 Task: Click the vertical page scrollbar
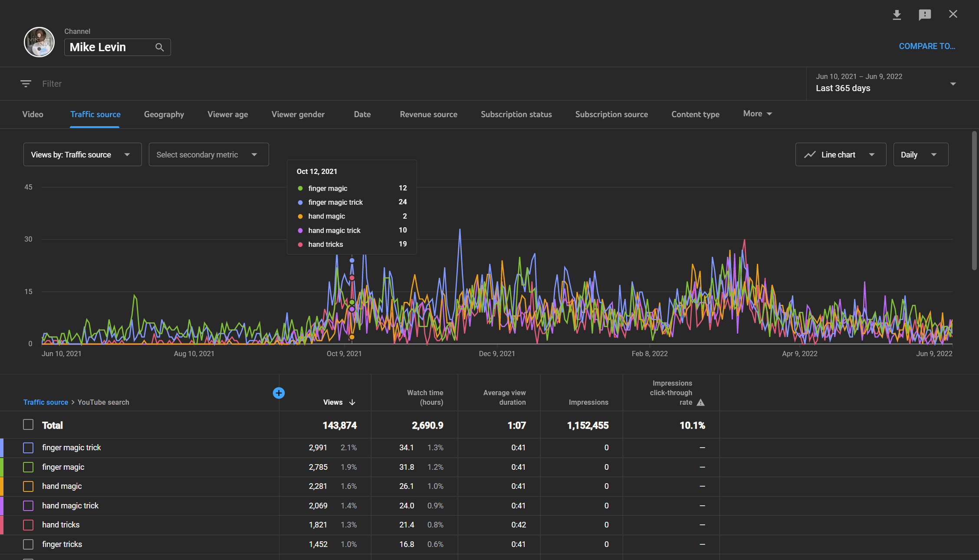click(974, 200)
